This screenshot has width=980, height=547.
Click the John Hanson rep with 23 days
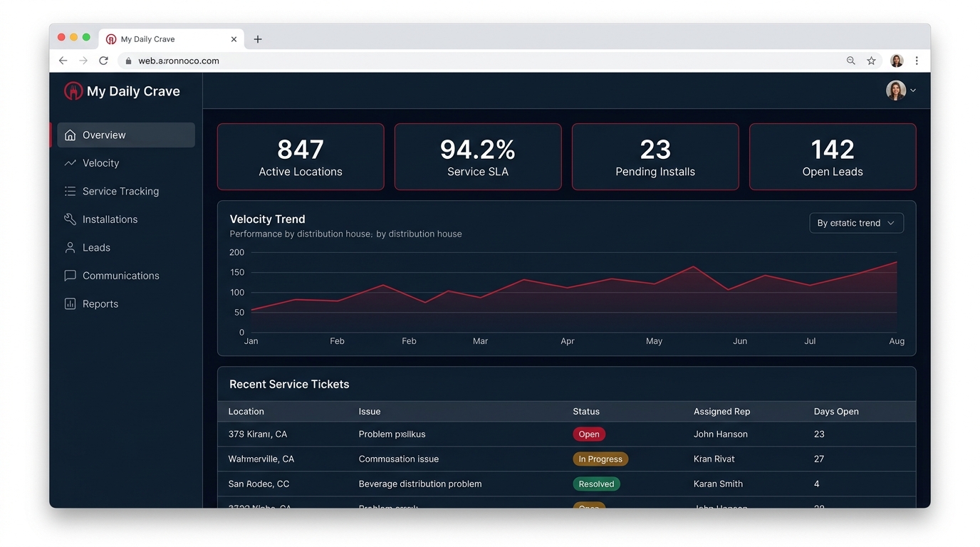point(721,434)
